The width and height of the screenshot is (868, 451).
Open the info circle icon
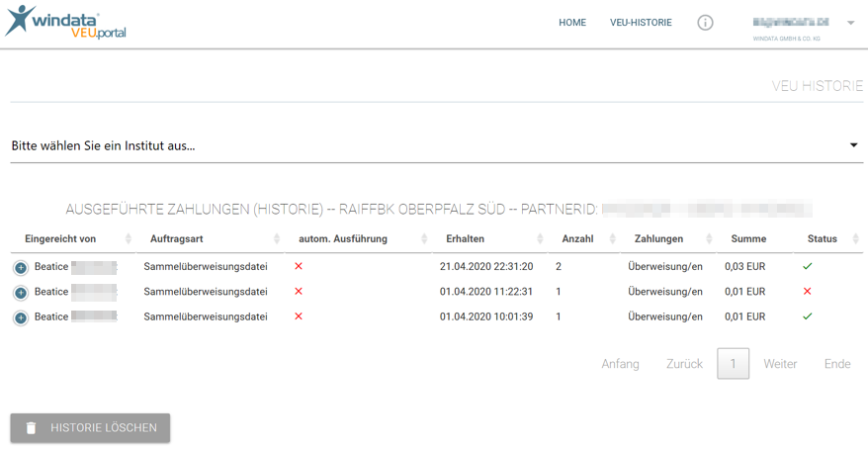point(705,23)
